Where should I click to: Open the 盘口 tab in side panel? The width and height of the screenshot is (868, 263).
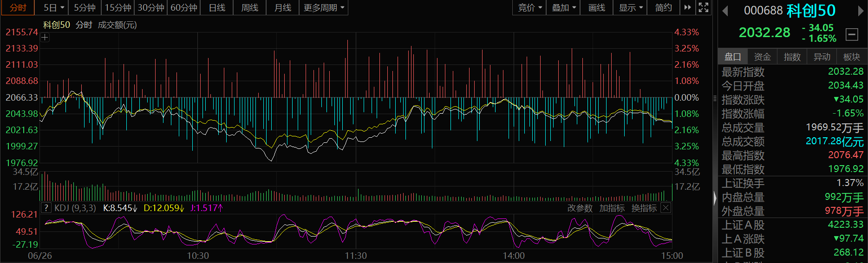click(733, 57)
